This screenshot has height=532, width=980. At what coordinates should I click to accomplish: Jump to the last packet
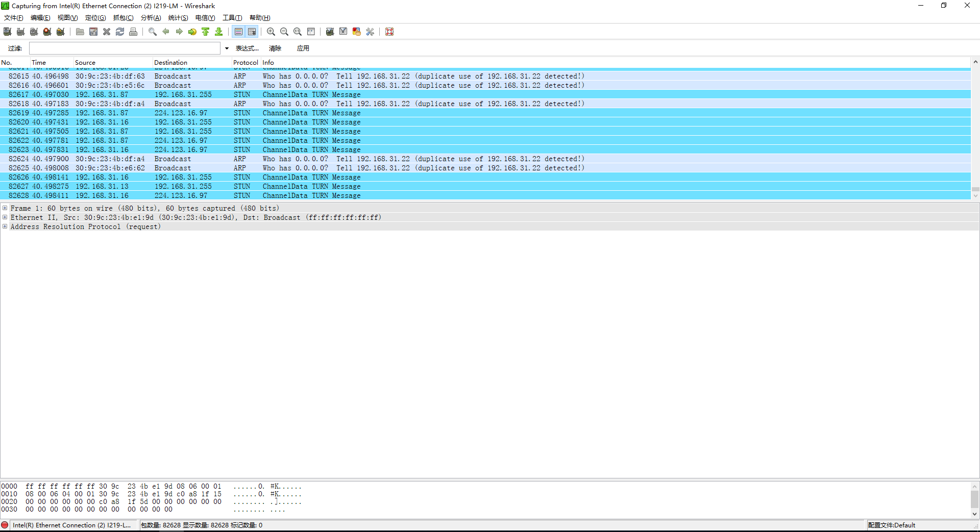[219, 32]
